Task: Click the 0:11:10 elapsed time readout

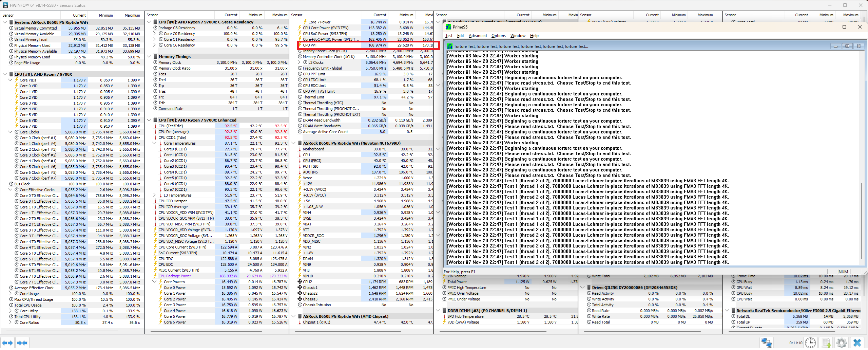Action: (x=795, y=343)
